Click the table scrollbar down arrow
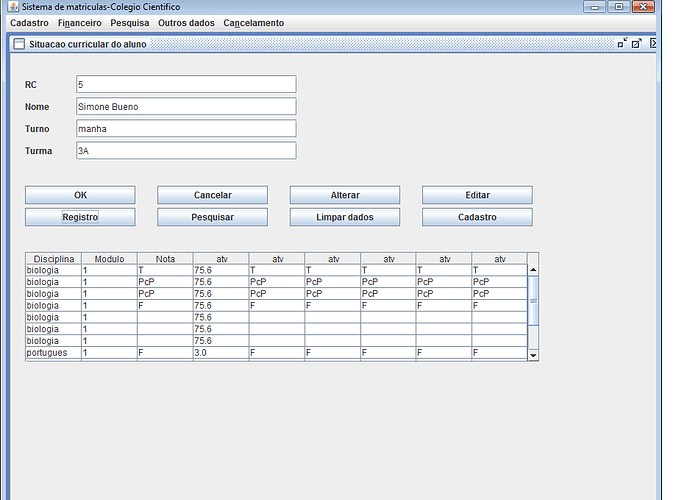Screen dimensions: 690x500 click(533, 355)
